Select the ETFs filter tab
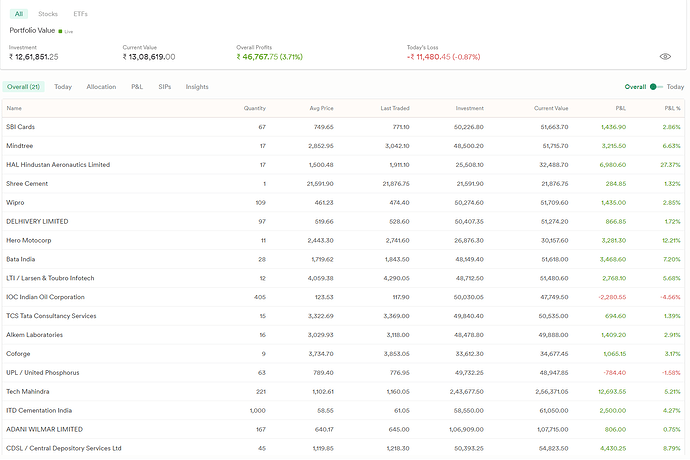This screenshot has height=460, width=690. click(81, 14)
